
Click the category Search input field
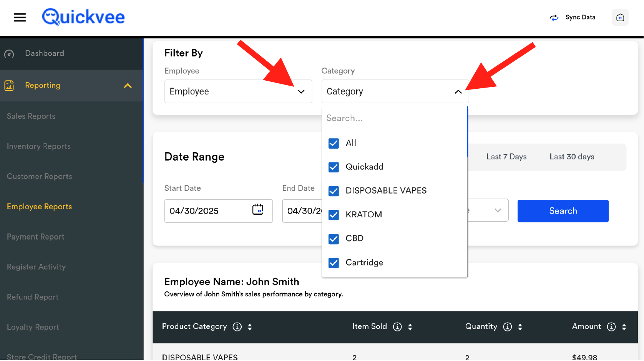393,118
